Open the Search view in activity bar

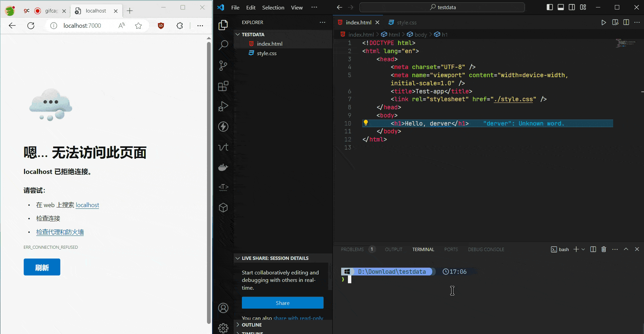(x=223, y=45)
